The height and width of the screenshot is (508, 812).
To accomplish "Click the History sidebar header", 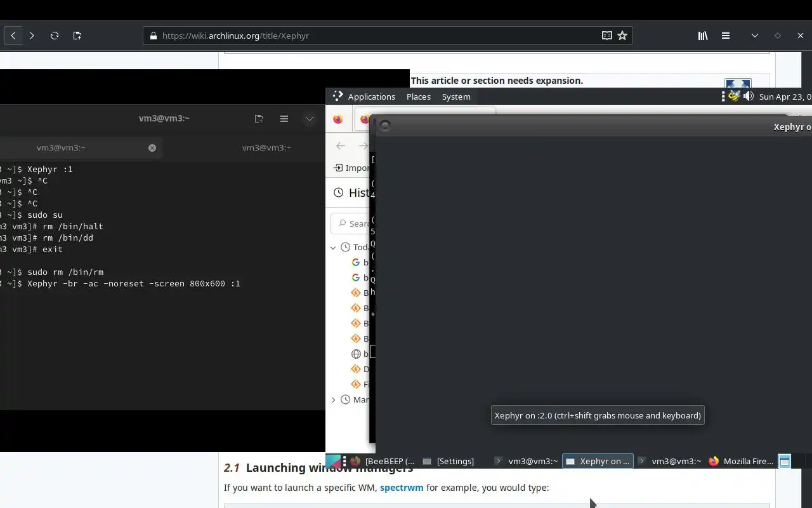I will point(351,192).
